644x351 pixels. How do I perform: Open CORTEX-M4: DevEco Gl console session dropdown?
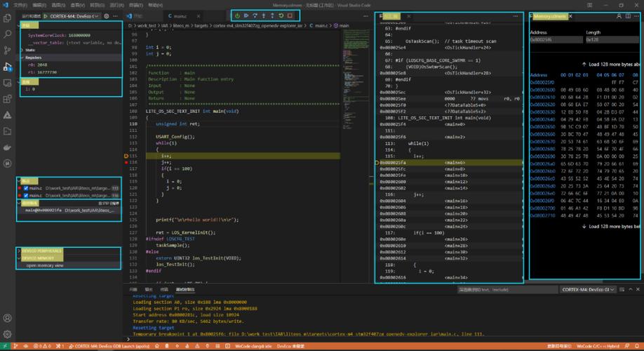(x=588, y=289)
